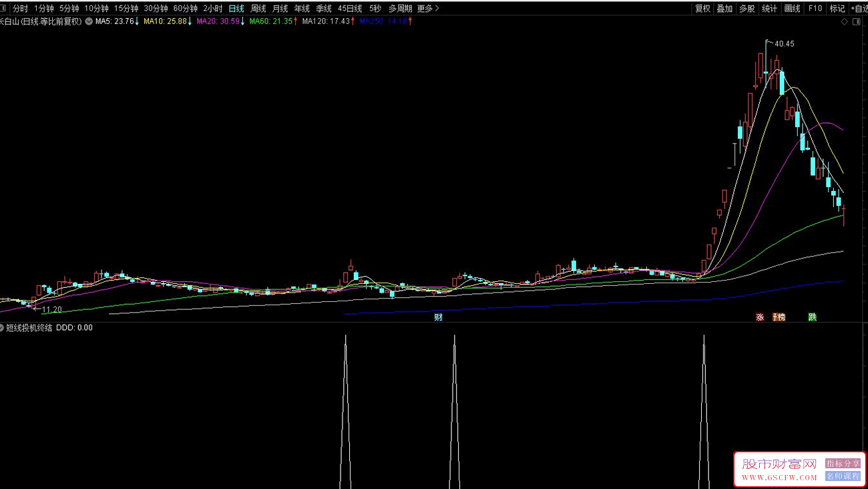868x489 pixels.
Task: Click the 标记 mark button
Action: point(837,9)
